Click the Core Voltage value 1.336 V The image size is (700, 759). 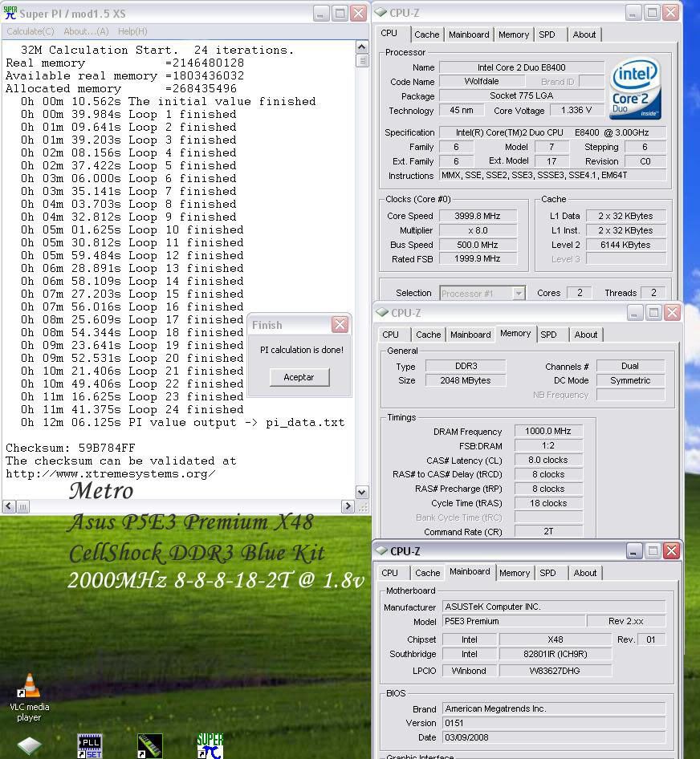coord(576,111)
